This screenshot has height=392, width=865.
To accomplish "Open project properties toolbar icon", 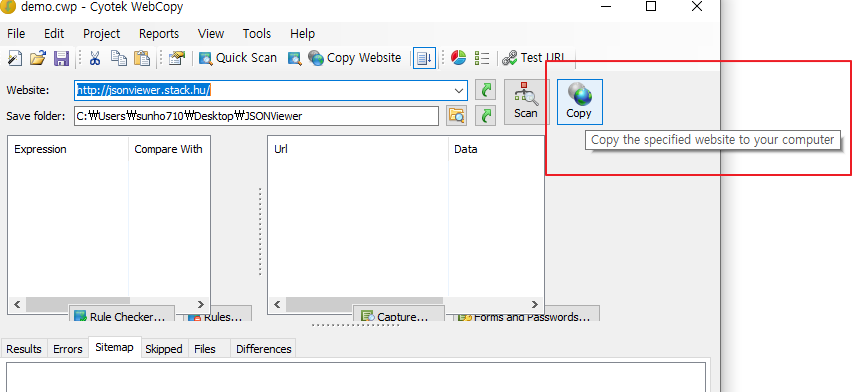I will (x=177, y=58).
